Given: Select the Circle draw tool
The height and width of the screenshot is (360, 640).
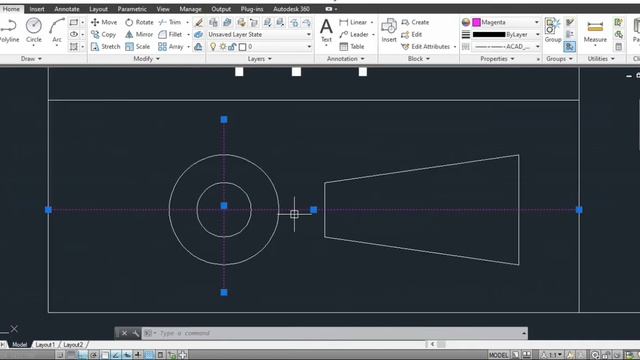Looking at the screenshot, I should point(33,31).
